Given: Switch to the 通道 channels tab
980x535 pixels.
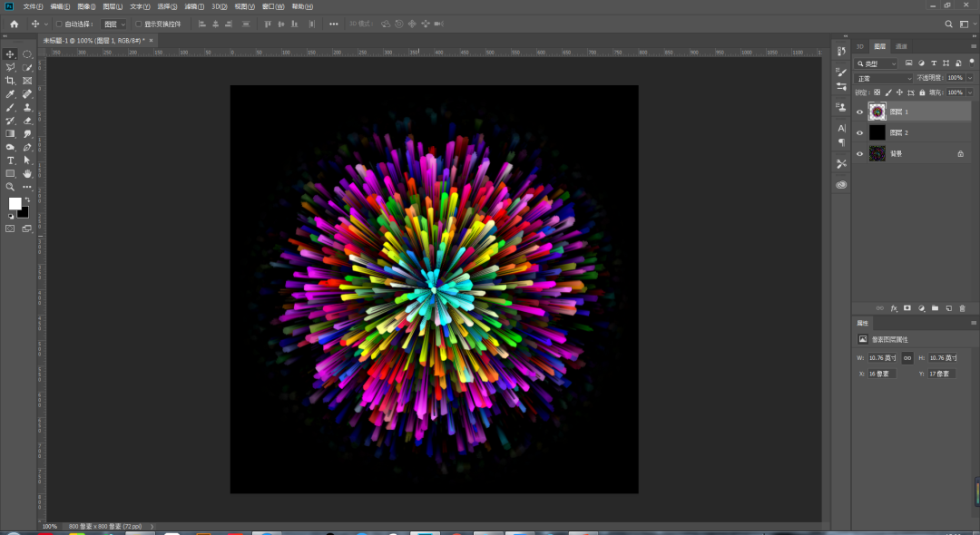Looking at the screenshot, I should [x=901, y=46].
